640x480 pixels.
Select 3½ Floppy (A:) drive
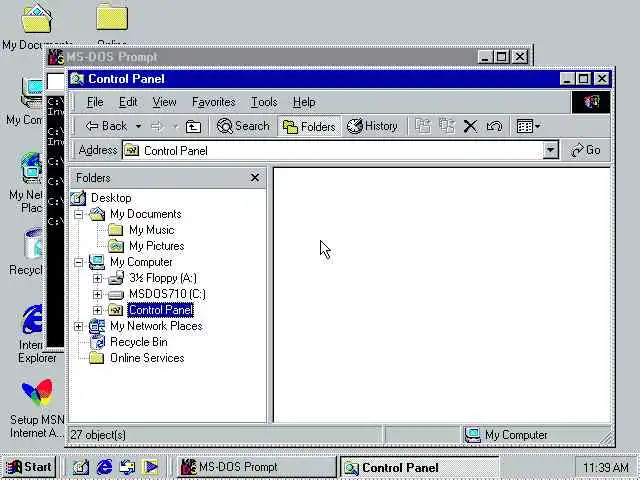coord(163,278)
